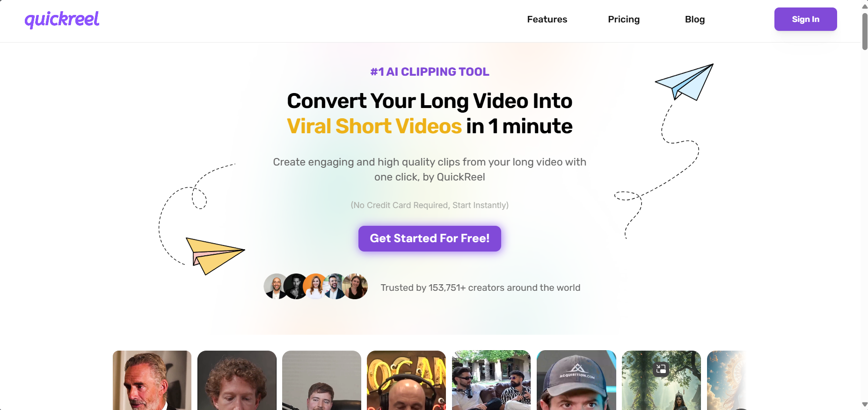Open the curly-haired man video thumbnail
The height and width of the screenshot is (410, 868).
tap(237, 380)
